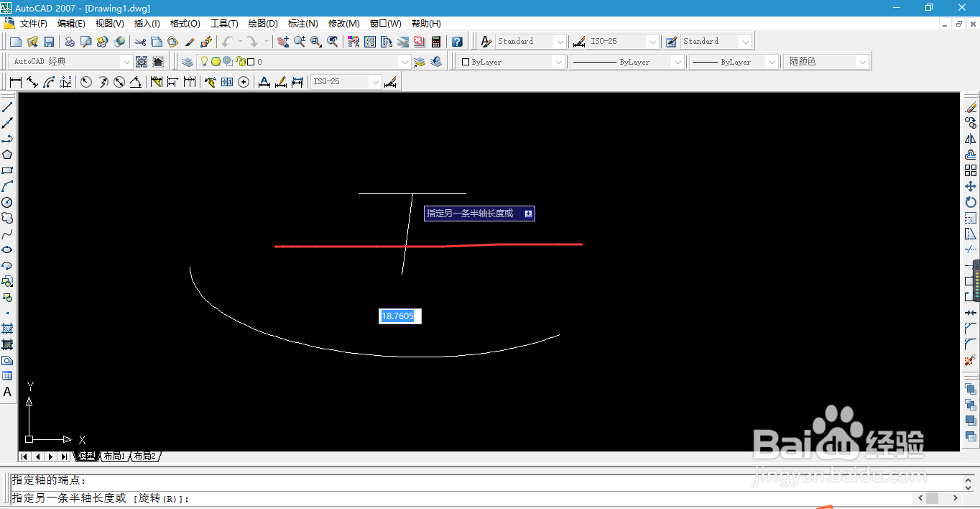Select the Spline draw tool
The height and width of the screenshot is (509, 980).
pyautogui.click(x=7, y=234)
